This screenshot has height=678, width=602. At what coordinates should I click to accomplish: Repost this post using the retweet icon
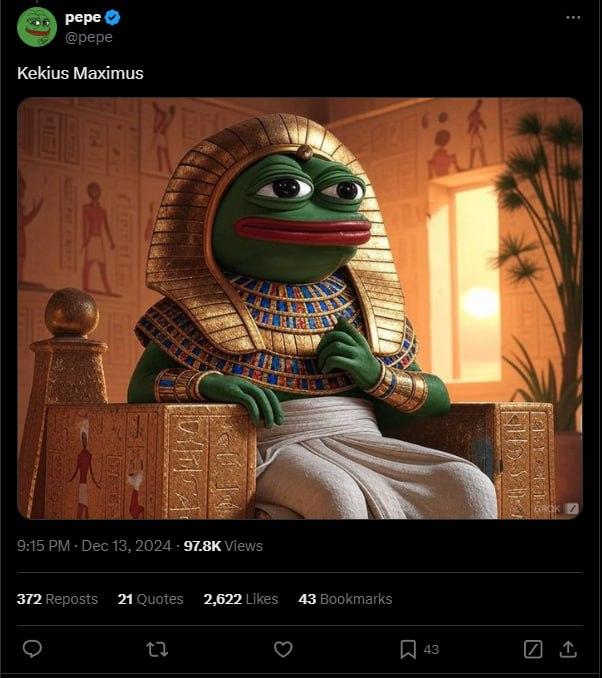pyautogui.click(x=157, y=649)
